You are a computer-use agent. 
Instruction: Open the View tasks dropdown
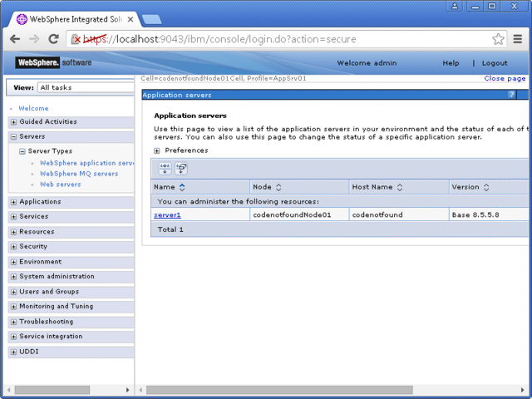(x=83, y=87)
